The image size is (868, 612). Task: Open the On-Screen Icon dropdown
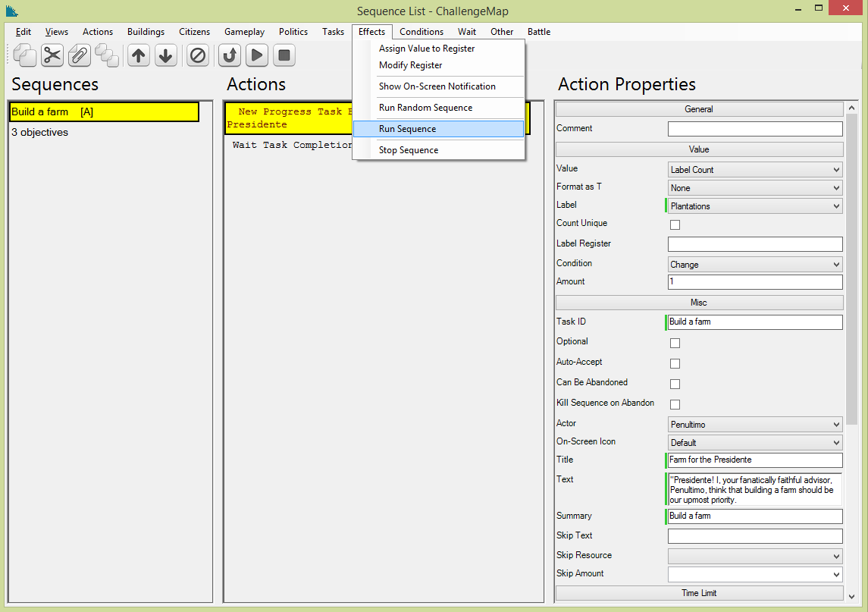coord(755,443)
